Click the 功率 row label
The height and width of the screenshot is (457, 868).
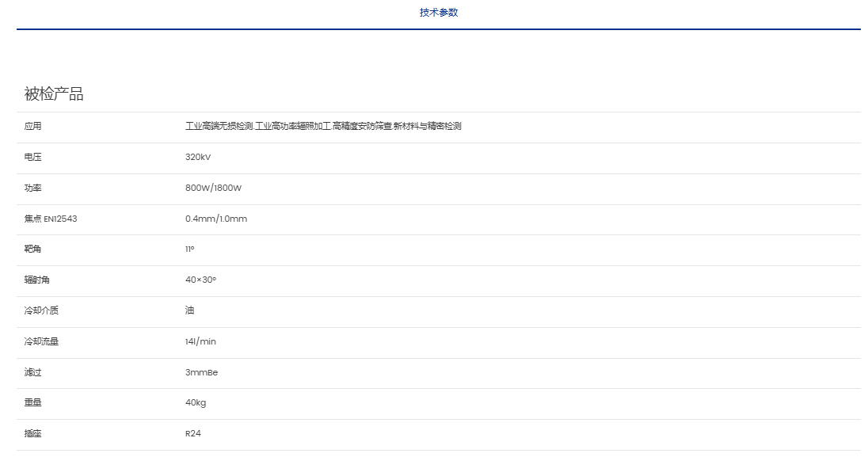pyautogui.click(x=32, y=188)
